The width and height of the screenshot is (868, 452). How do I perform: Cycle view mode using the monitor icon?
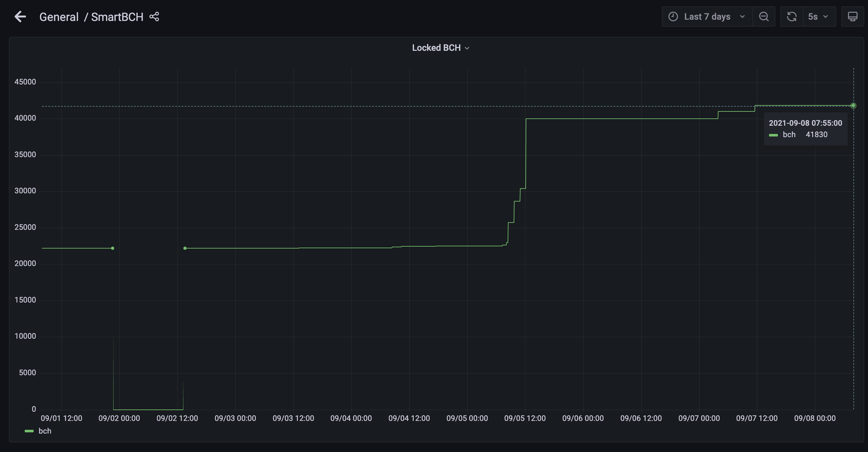coord(852,17)
